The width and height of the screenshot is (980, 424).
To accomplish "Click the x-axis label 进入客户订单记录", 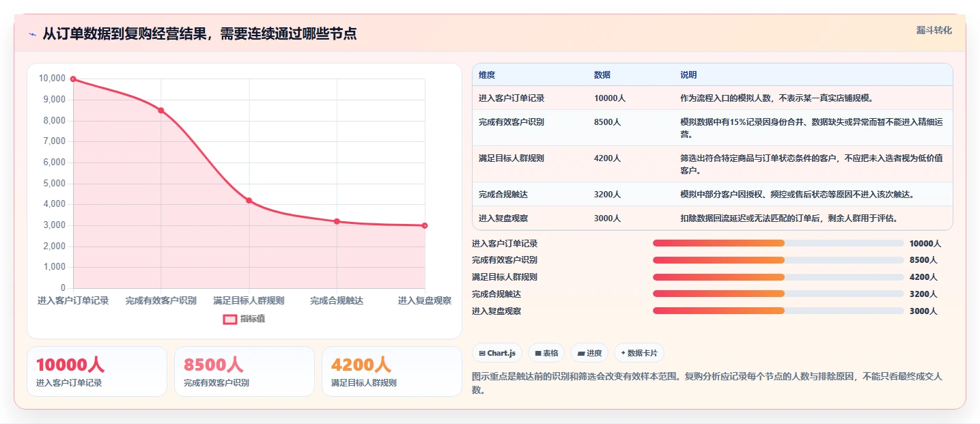I will (73, 300).
